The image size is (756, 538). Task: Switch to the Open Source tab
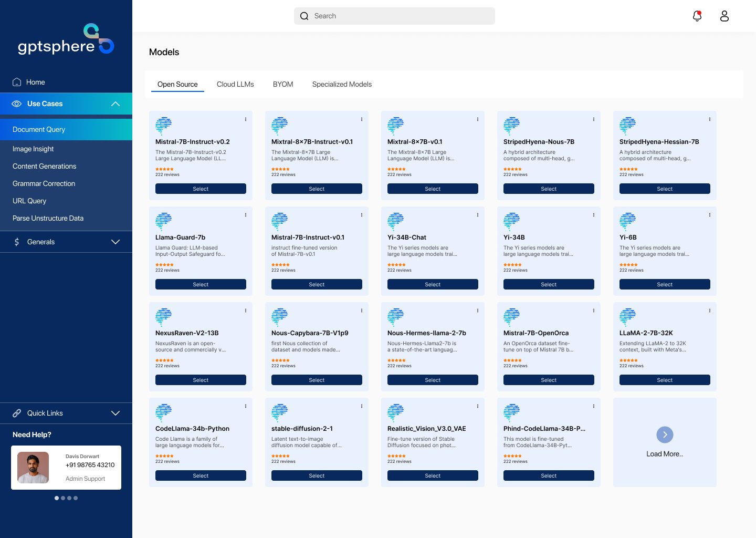click(177, 84)
